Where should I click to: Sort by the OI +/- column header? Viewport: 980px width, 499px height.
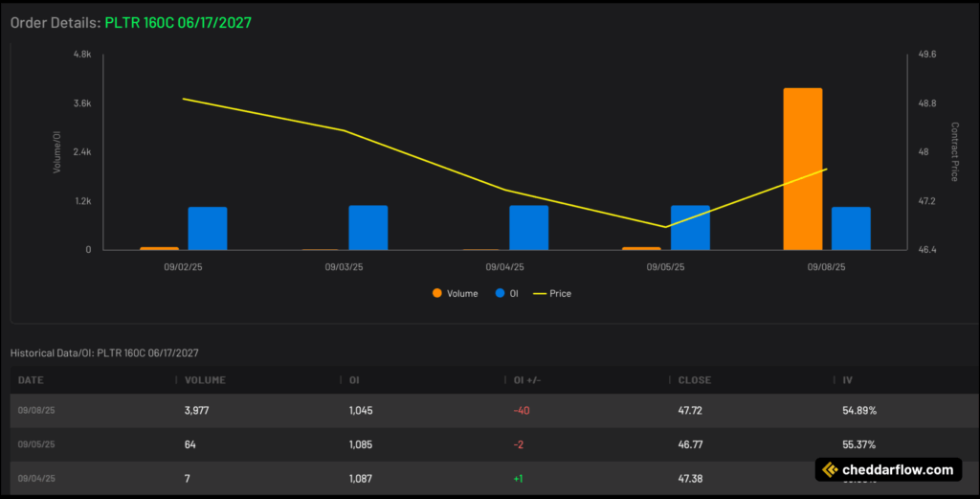[527, 380]
